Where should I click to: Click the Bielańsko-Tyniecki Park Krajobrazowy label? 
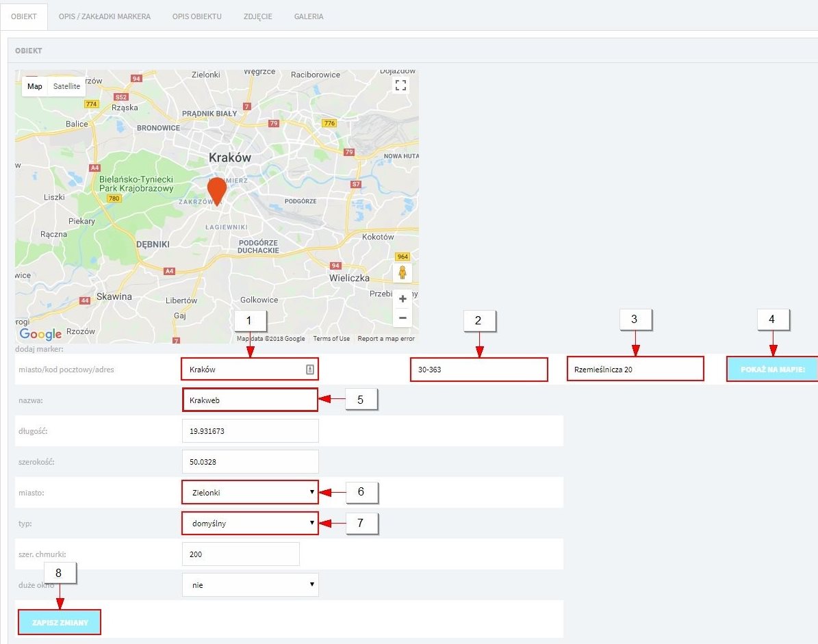pos(136,183)
